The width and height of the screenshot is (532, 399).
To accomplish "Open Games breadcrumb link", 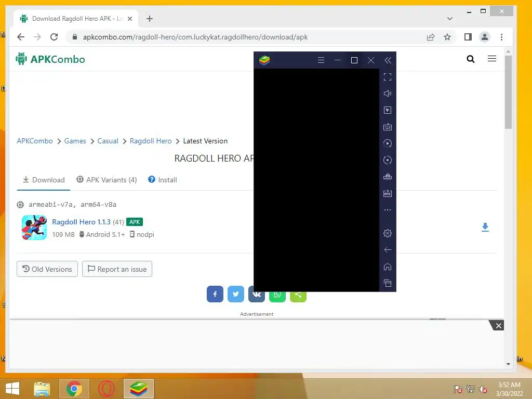I will (x=75, y=141).
